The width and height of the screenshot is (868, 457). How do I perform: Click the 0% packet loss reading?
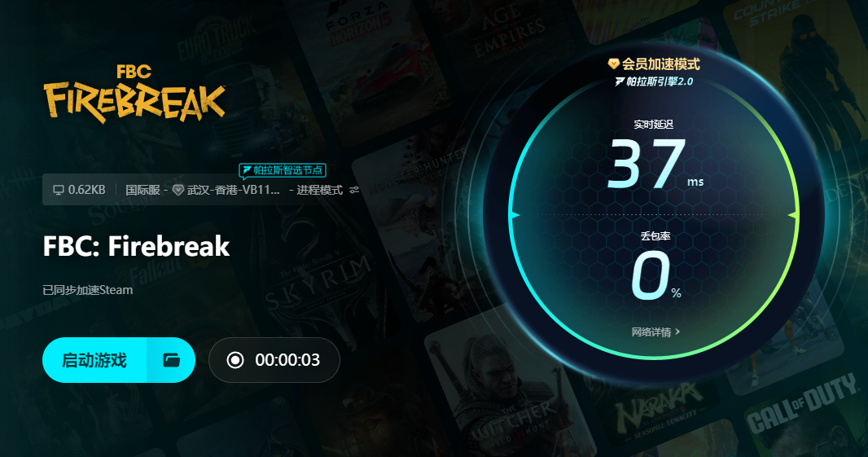click(656, 275)
